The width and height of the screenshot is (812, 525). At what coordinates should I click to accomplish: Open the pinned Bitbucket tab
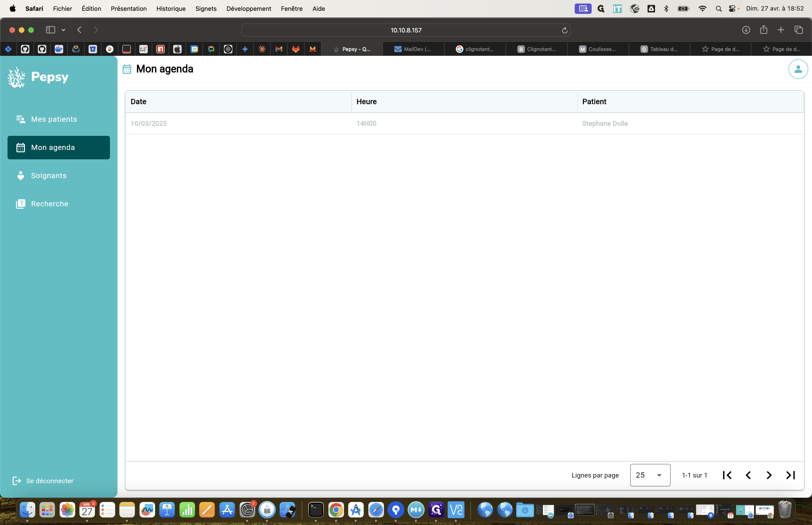coord(93,49)
